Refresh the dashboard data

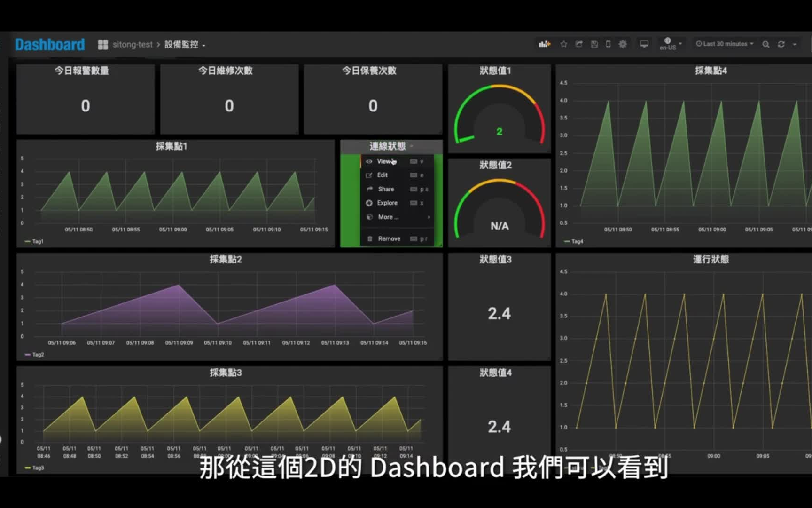(x=781, y=44)
